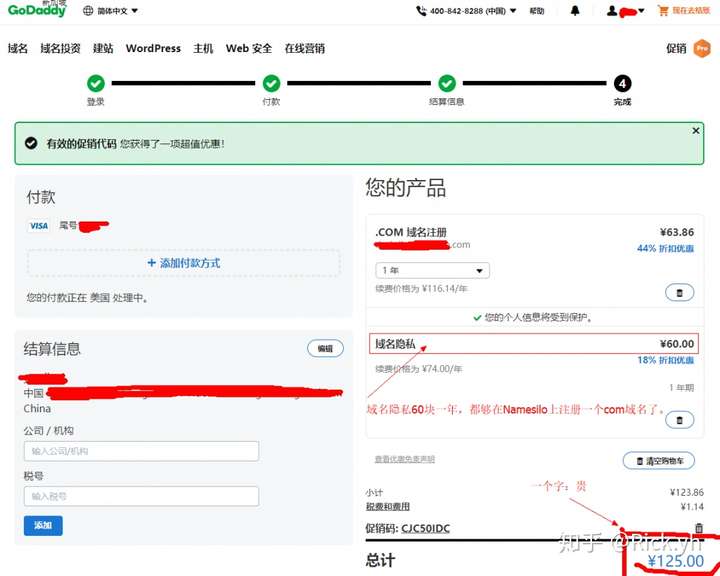Click 清空购物车 to empty cart
Image resolution: width=720 pixels, height=576 pixels.
[x=659, y=461]
